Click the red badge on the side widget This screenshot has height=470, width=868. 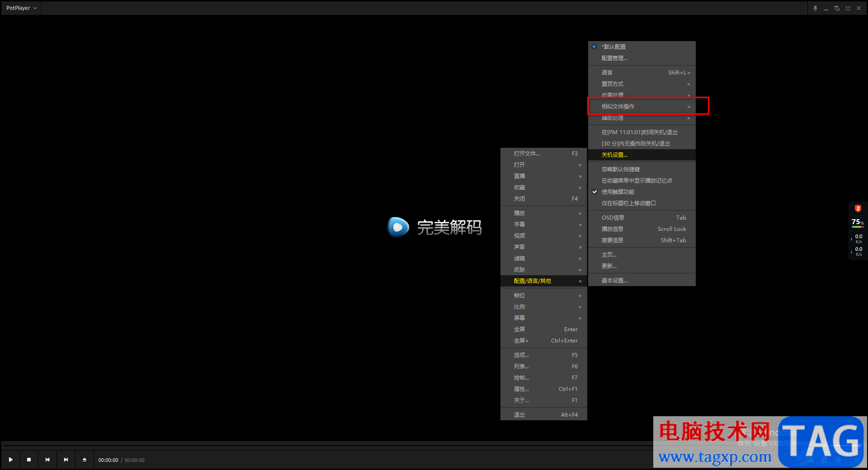[858, 208]
